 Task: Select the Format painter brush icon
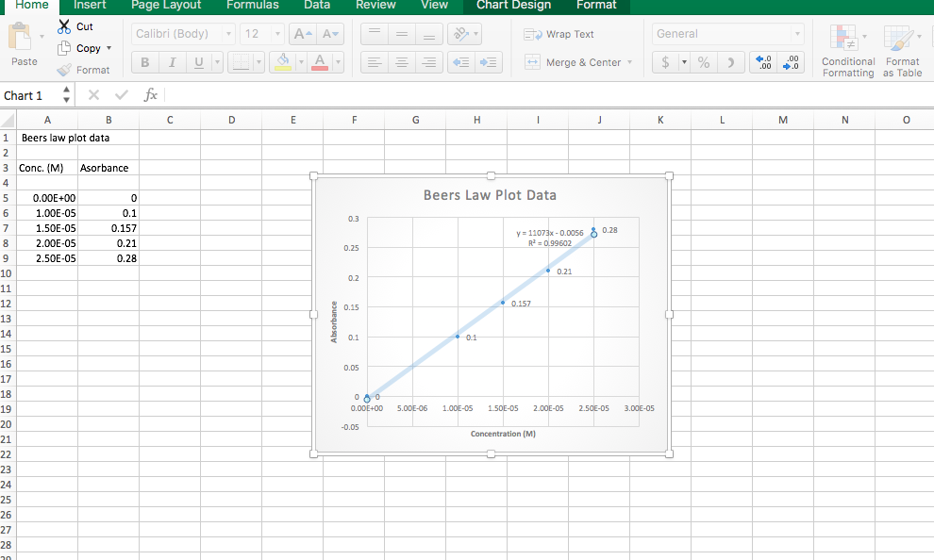(x=64, y=70)
